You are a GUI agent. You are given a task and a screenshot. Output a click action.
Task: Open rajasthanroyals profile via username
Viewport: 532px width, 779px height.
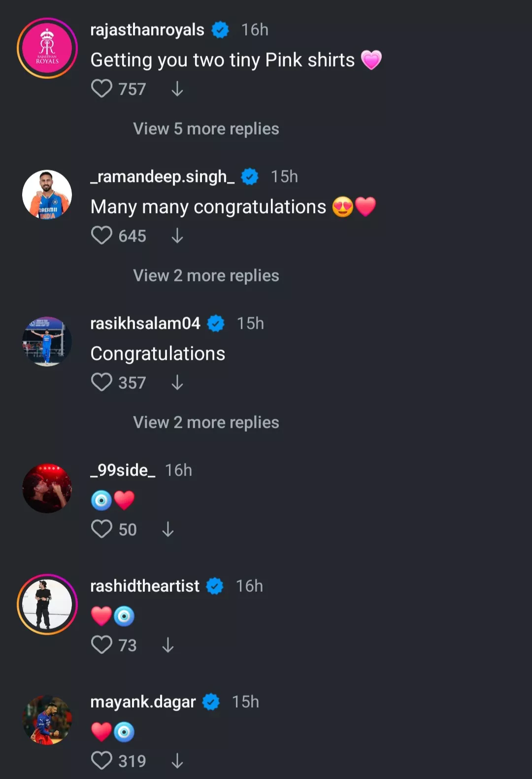(147, 30)
